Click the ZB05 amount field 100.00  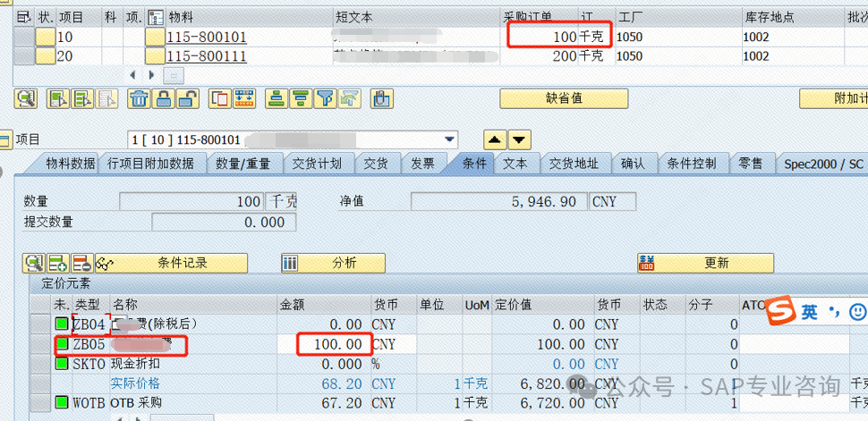[x=333, y=344]
